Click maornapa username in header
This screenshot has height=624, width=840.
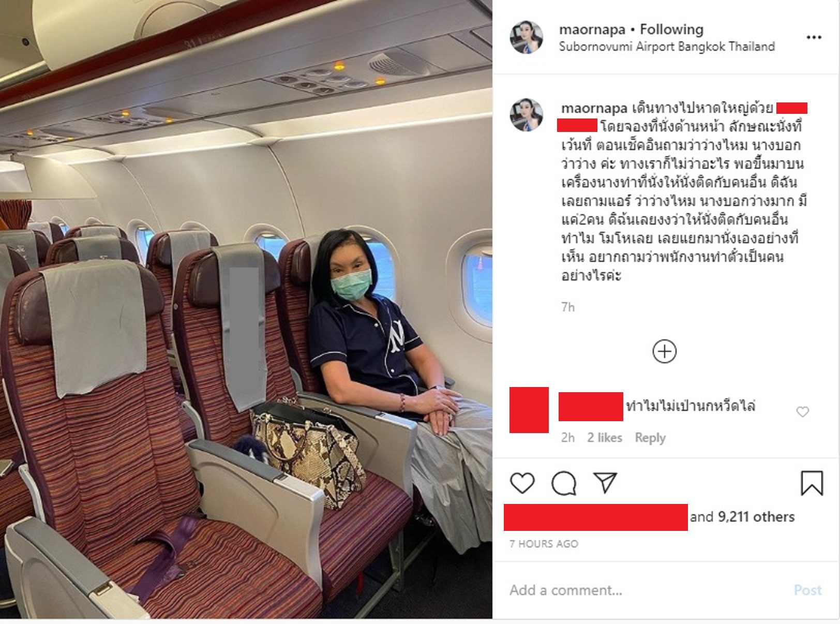pos(592,29)
